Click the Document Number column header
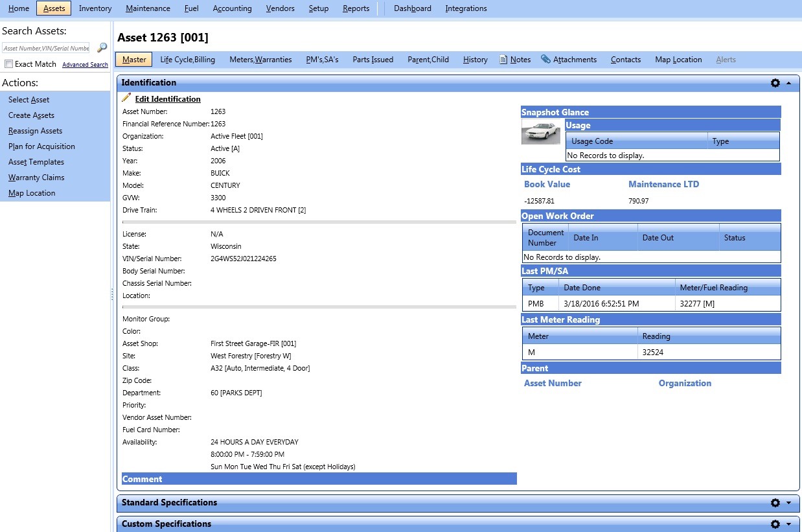This screenshot has height=532, width=802. (545, 238)
